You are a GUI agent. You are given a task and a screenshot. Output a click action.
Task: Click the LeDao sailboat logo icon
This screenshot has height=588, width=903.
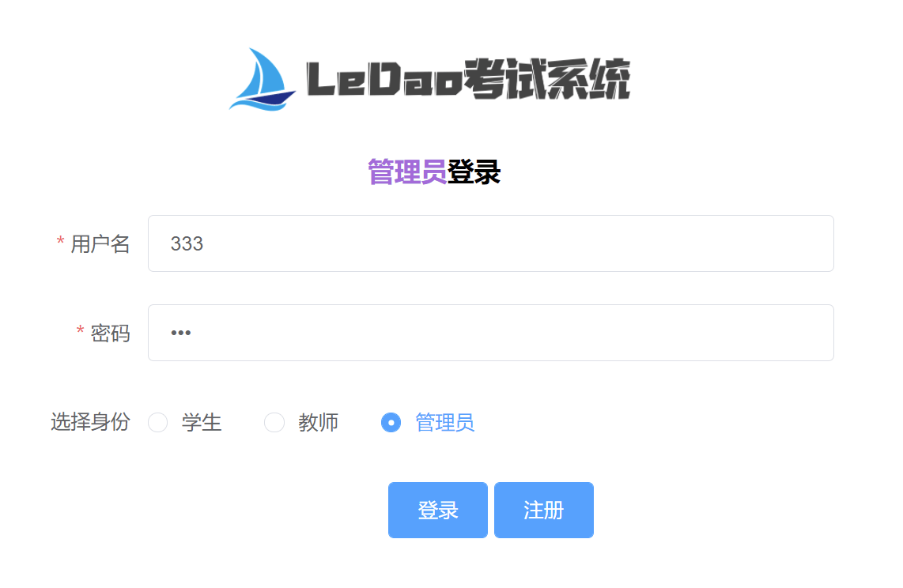(263, 79)
